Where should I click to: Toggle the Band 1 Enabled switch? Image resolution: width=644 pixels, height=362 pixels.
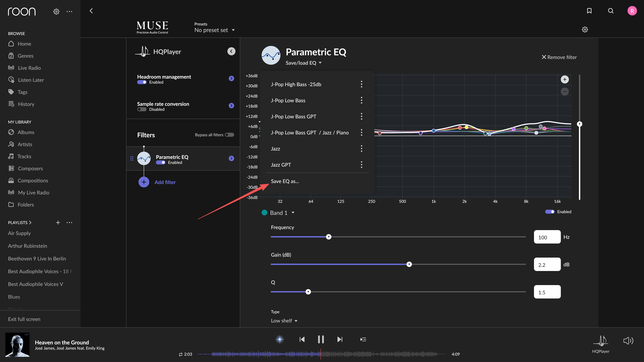tap(550, 212)
